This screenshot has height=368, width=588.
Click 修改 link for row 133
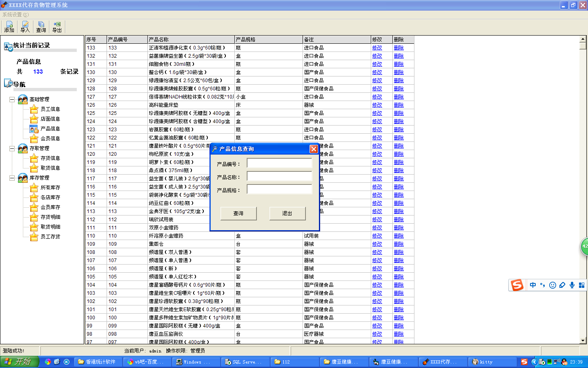click(377, 48)
